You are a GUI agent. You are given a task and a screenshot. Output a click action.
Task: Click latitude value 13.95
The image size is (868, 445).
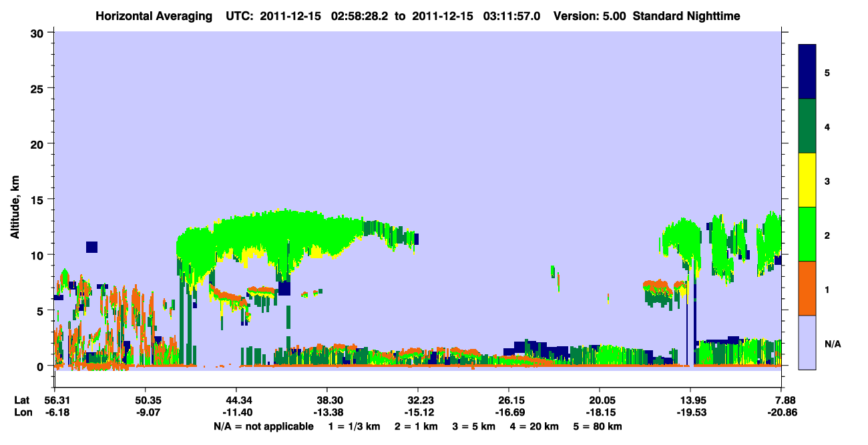690,400
